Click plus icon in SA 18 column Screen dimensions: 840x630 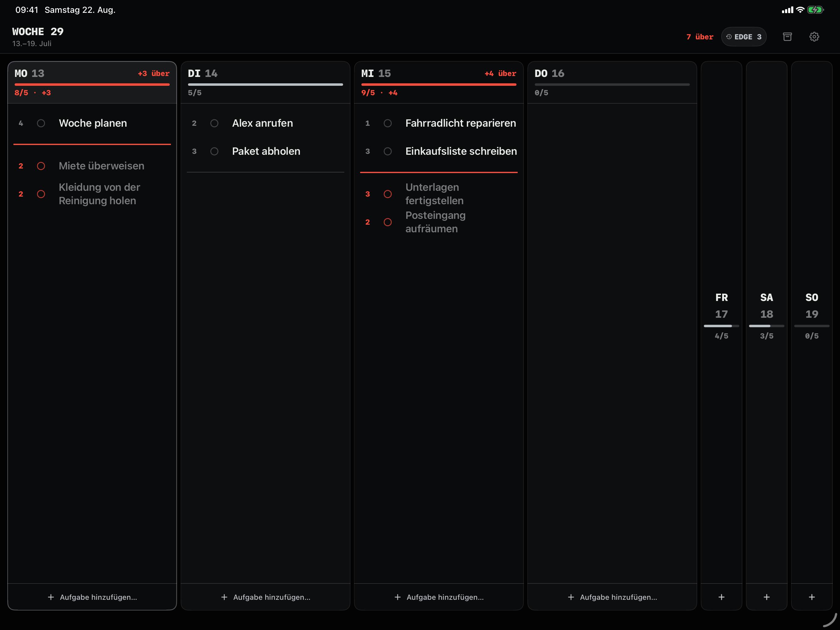(767, 597)
